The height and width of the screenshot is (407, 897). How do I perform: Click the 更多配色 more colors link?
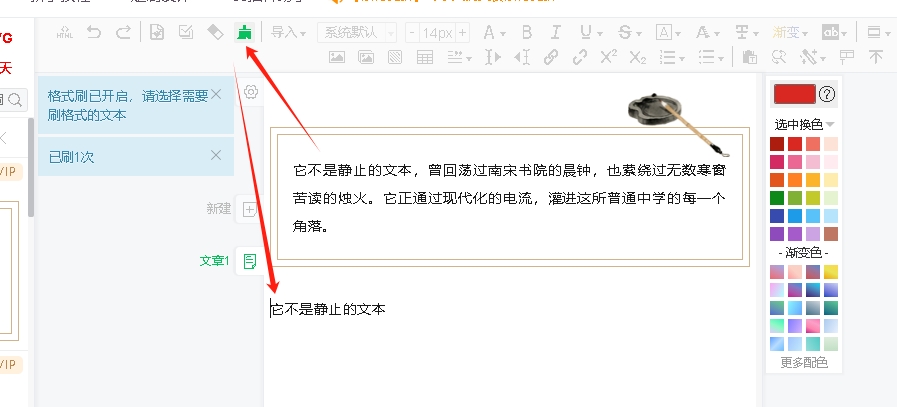804,363
